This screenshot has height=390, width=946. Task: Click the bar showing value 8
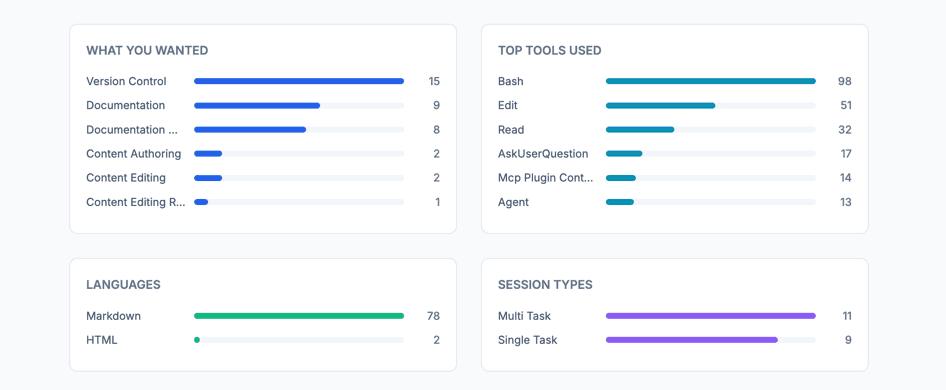(299, 129)
